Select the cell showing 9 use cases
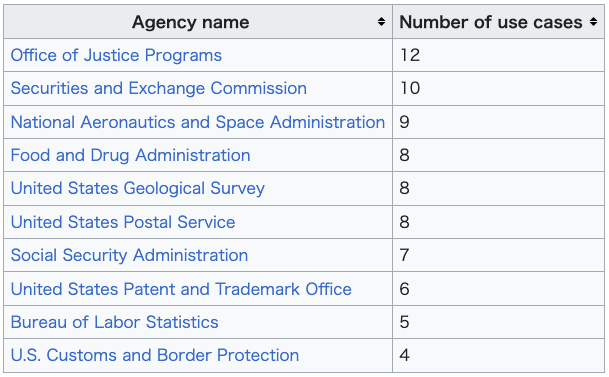 [x=498, y=122]
